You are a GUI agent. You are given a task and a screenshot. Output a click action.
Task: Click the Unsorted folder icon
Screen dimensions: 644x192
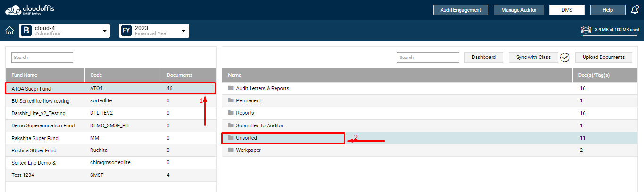point(231,138)
